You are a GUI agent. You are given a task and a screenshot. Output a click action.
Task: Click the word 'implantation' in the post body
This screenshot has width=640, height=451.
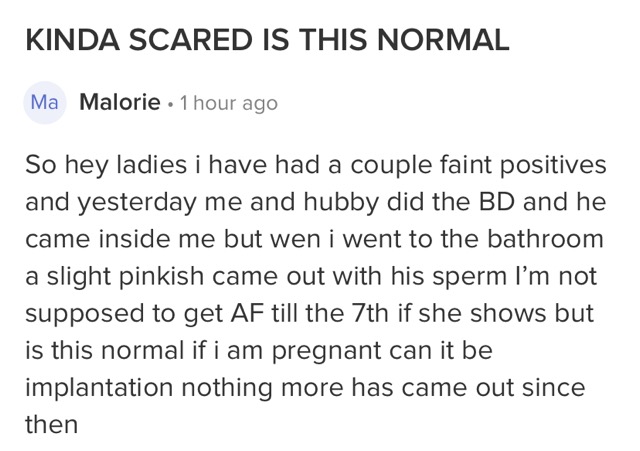tap(99, 387)
